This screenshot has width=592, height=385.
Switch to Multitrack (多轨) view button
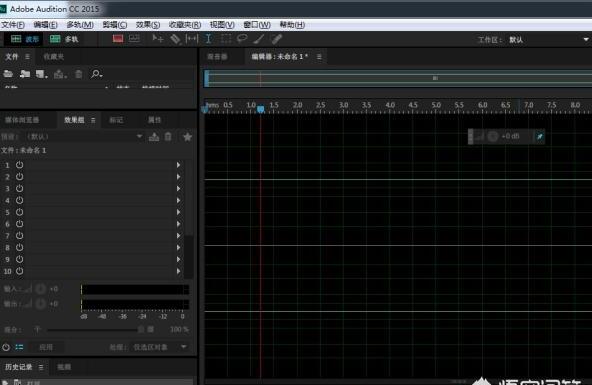[x=64, y=39]
